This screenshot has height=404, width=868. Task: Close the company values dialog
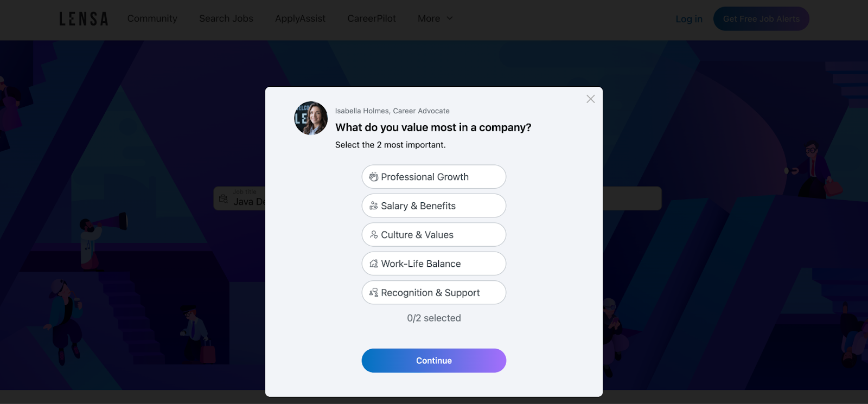[x=590, y=99]
